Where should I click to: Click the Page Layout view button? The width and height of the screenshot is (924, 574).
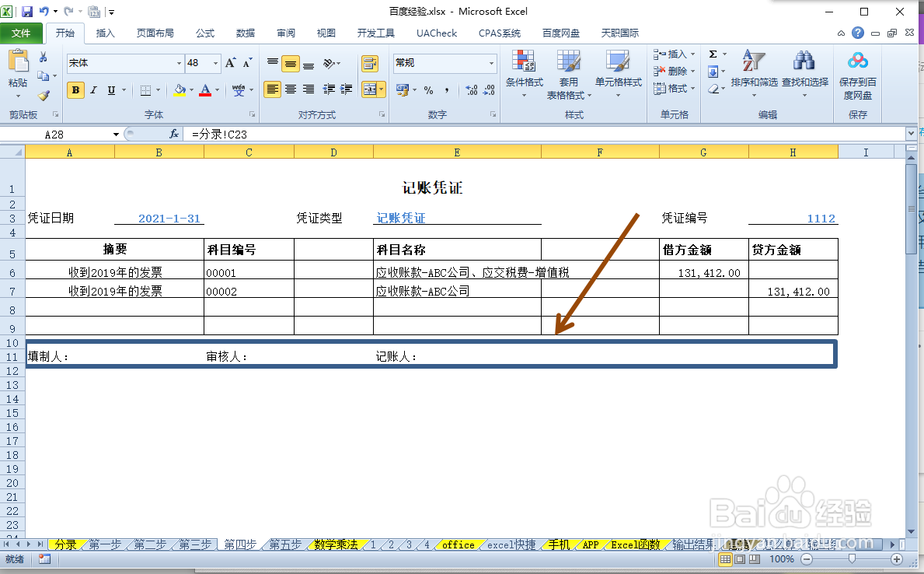coord(740,558)
